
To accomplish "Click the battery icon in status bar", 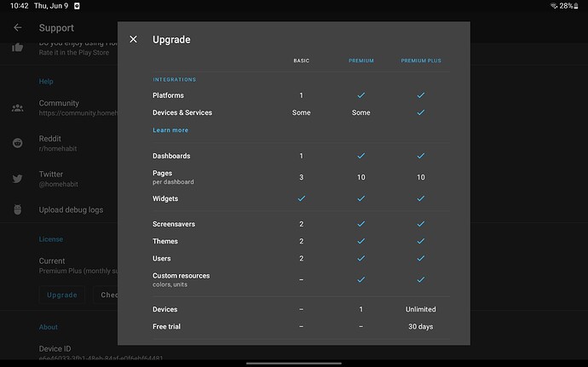I will point(576,6).
